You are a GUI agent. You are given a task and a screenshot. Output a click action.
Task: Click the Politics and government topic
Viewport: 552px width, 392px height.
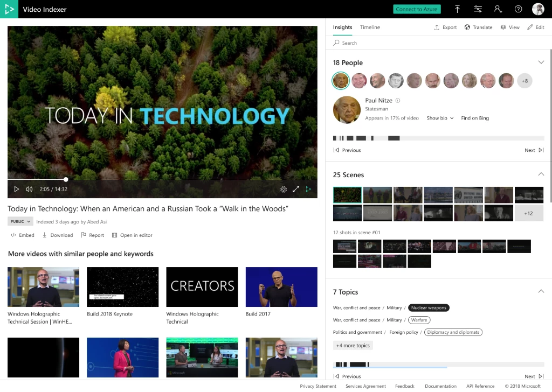357,332
